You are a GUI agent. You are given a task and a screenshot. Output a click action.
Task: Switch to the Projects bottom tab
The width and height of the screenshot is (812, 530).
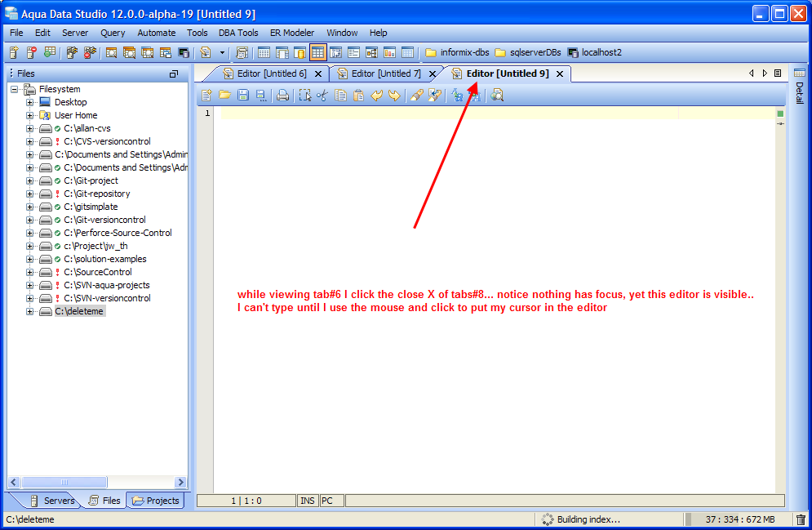155,501
